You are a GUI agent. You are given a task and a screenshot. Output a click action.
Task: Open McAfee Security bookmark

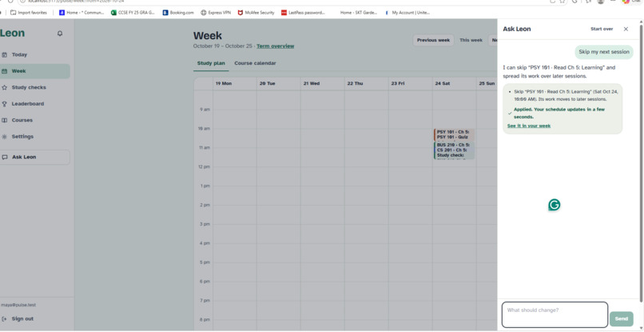click(256, 13)
